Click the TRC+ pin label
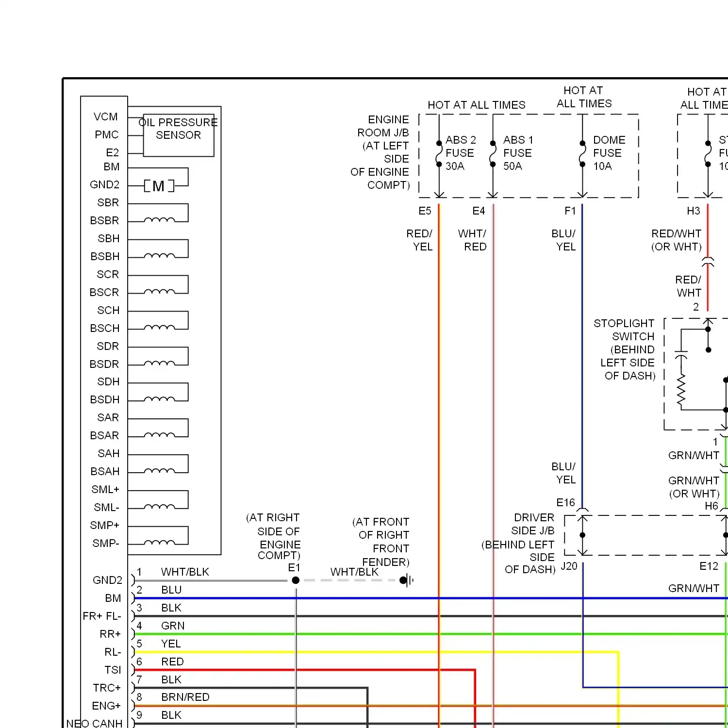 (x=107, y=688)
